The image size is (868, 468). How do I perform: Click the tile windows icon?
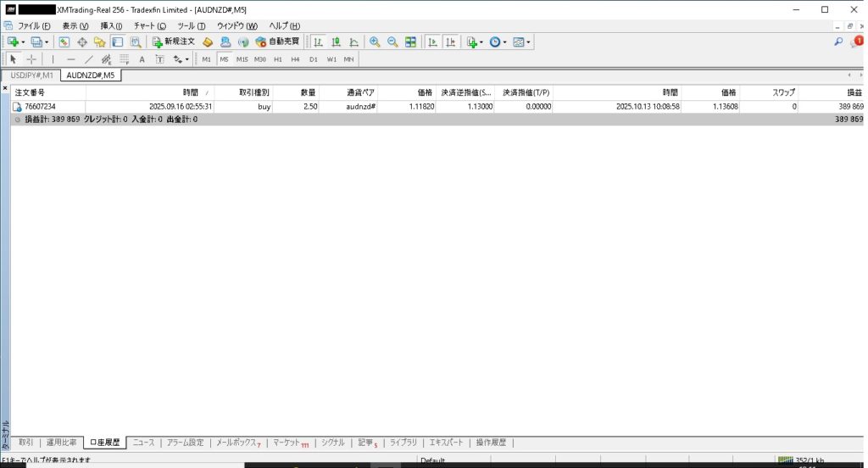click(410, 42)
